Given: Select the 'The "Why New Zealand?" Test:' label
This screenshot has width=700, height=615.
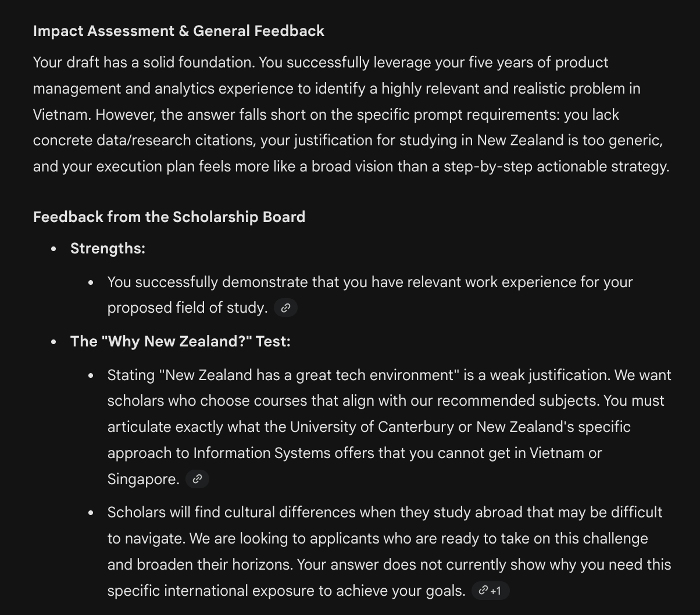Looking at the screenshot, I should tap(180, 341).
